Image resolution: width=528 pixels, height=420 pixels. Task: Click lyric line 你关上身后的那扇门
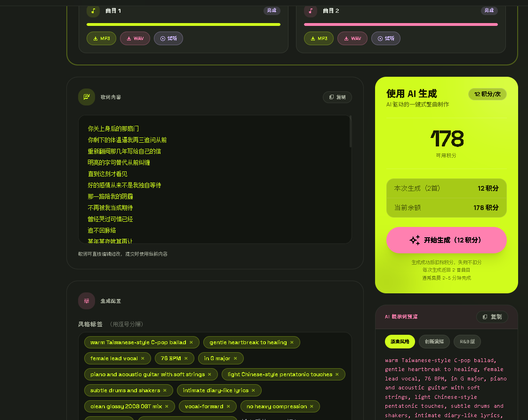[x=113, y=129]
